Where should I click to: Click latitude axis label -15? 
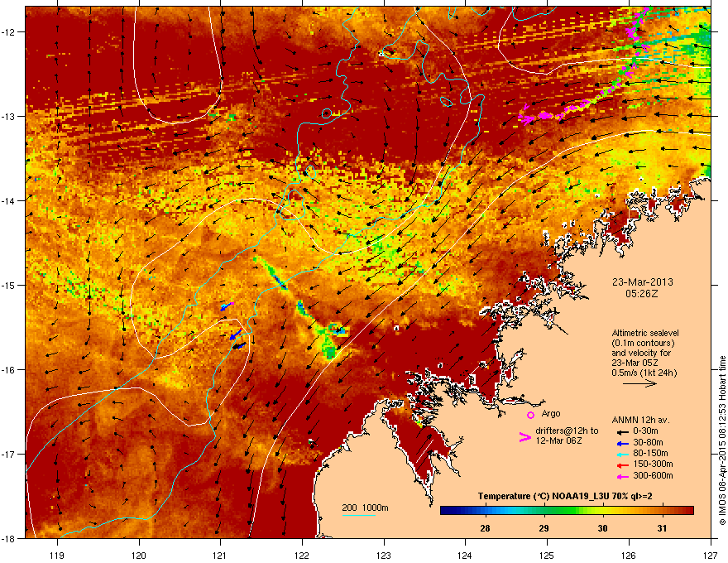(x=8, y=285)
